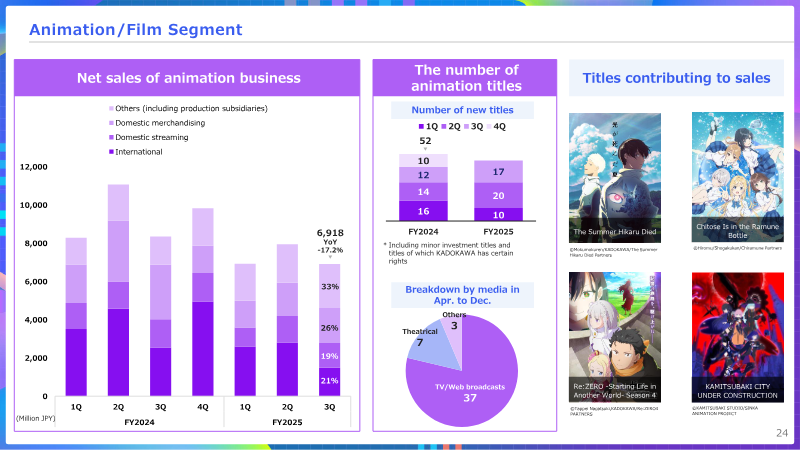
Task: Click the 17 segment of FY2025 titles bar
Action: (498, 172)
